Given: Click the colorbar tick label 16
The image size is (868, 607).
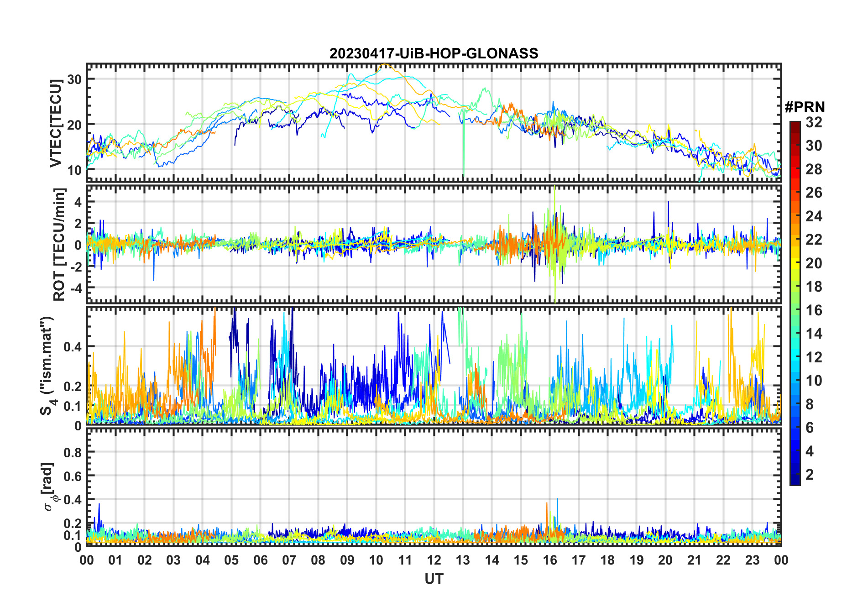Looking at the screenshot, I should click(814, 310).
